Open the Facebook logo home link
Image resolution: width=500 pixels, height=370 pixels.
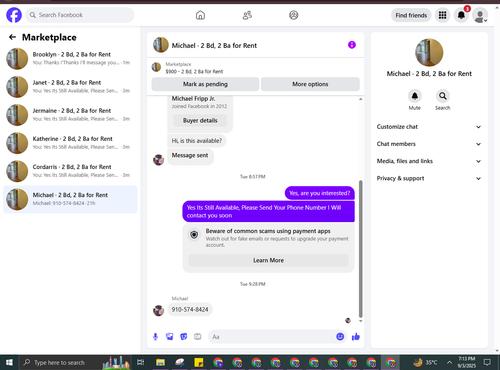14,15
